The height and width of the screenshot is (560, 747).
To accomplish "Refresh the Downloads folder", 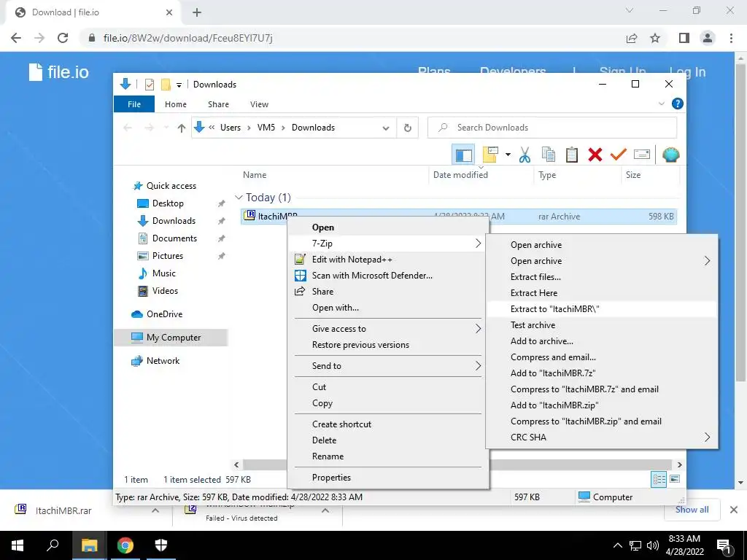I will coord(407,128).
